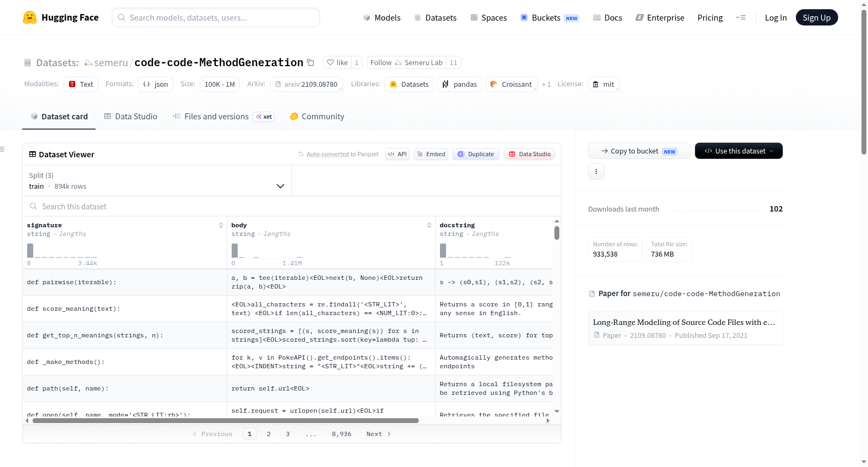The image size is (868, 467).
Task: Click the docstring lengths histogram
Action: click(x=475, y=251)
